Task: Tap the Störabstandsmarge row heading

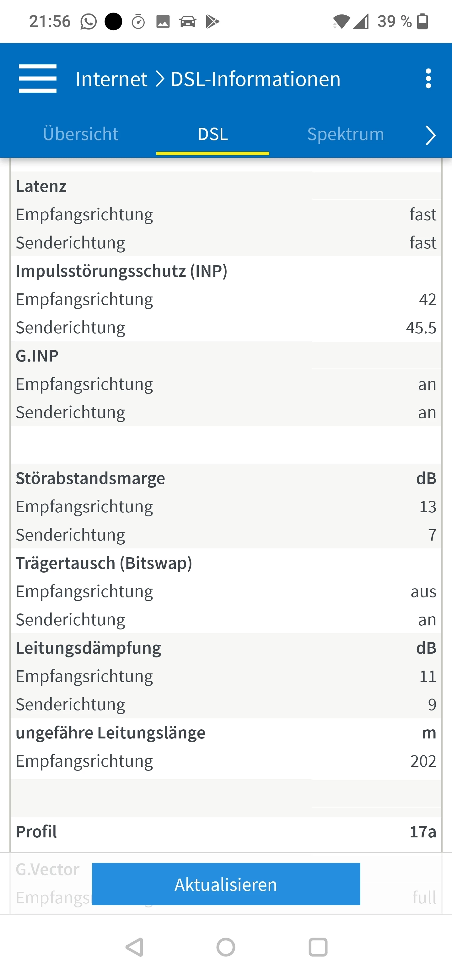Action: tap(90, 478)
